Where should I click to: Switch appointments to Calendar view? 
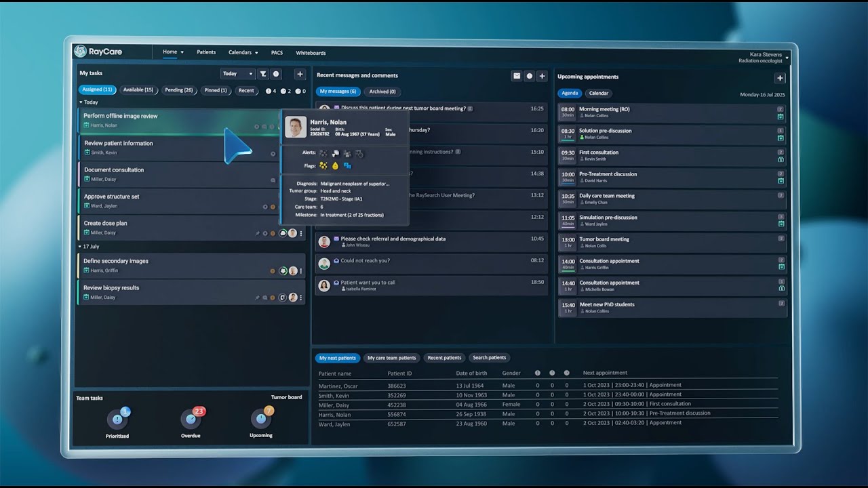coord(599,94)
